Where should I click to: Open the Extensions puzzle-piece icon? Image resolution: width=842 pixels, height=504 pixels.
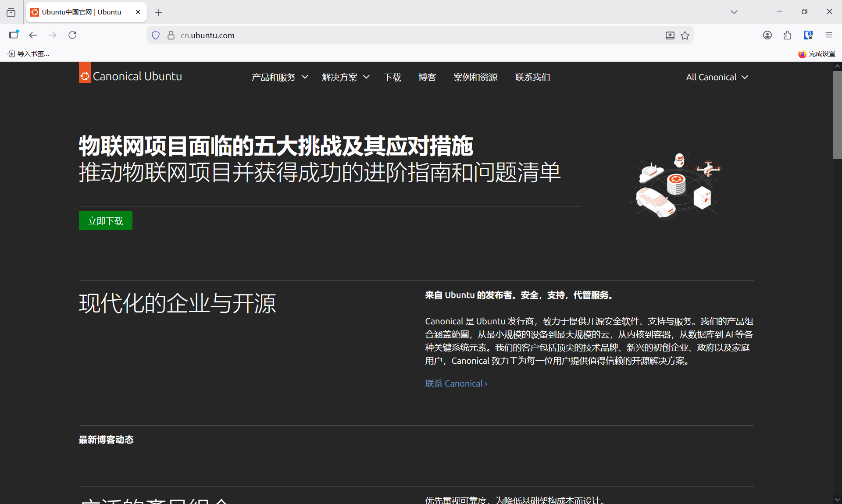click(x=788, y=35)
